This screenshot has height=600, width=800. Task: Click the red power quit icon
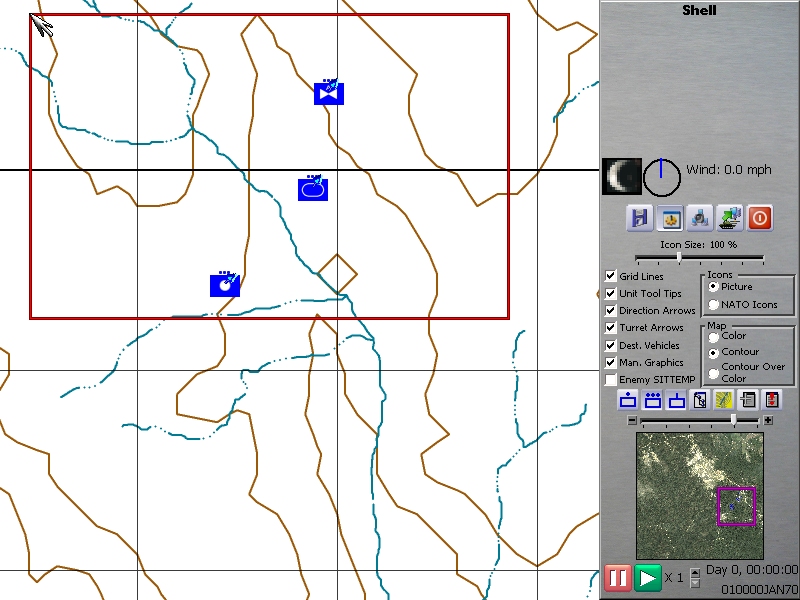pos(760,217)
